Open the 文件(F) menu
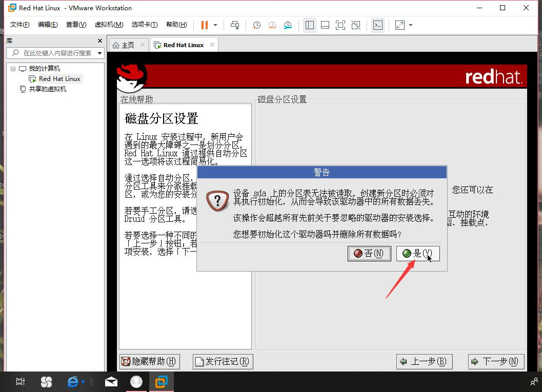The image size is (542, 392). [x=19, y=25]
